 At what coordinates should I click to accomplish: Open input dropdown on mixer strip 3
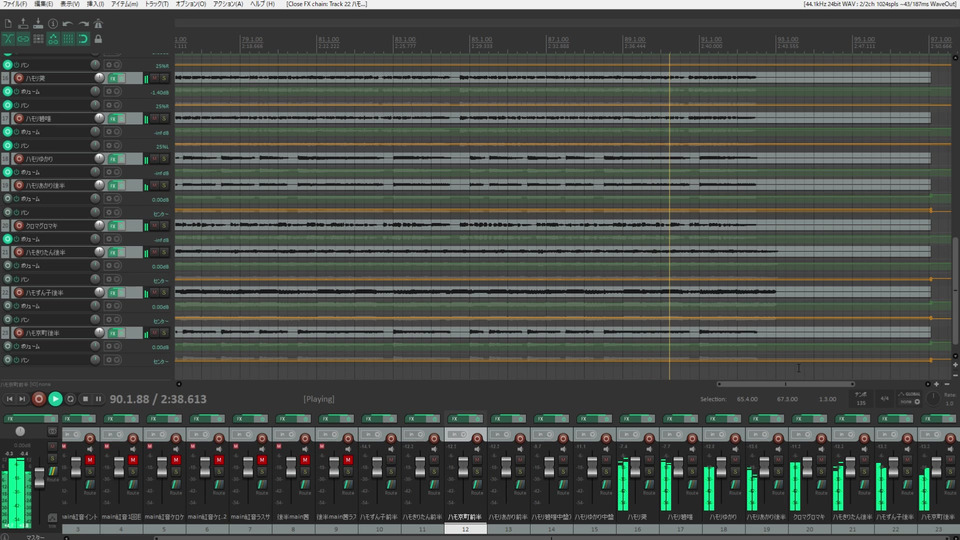(x=72, y=435)
